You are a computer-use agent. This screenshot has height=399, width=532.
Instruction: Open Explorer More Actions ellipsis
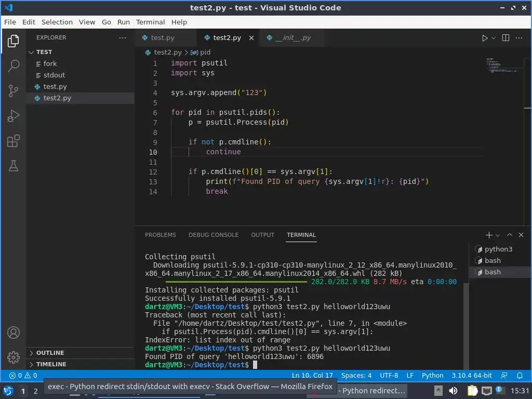[x=123, y=37]
